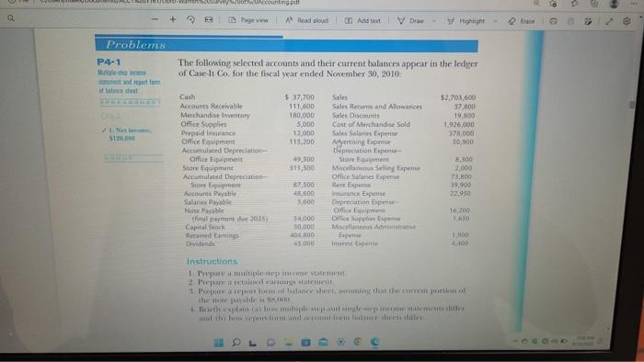644x362 pixels.
Task: Zoom out with the minus button
Action: pyautogui.click(x=155, y=19)
